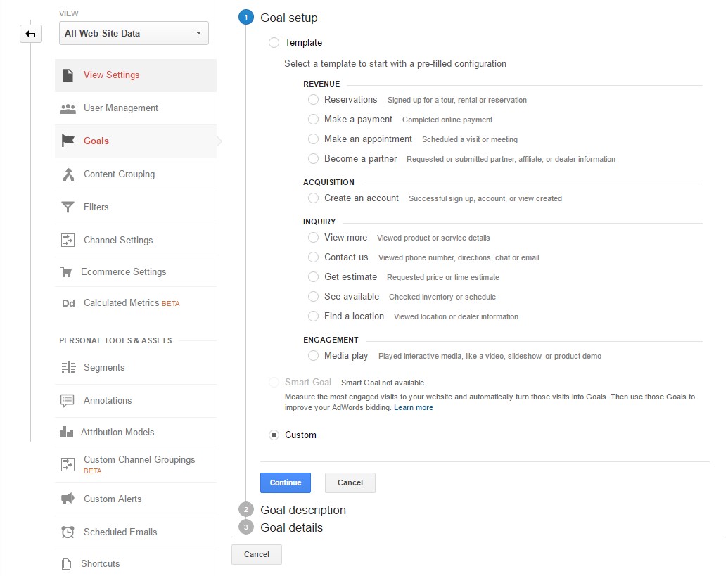The width and height of the screenshot is (728, 576).
Task: Click the Channel Settings arrows icon
Action: [x=68, y=240]
